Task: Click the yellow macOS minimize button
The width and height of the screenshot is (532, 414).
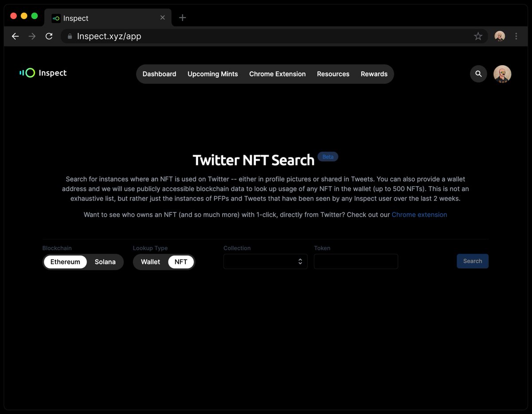Action: (24, 16)
